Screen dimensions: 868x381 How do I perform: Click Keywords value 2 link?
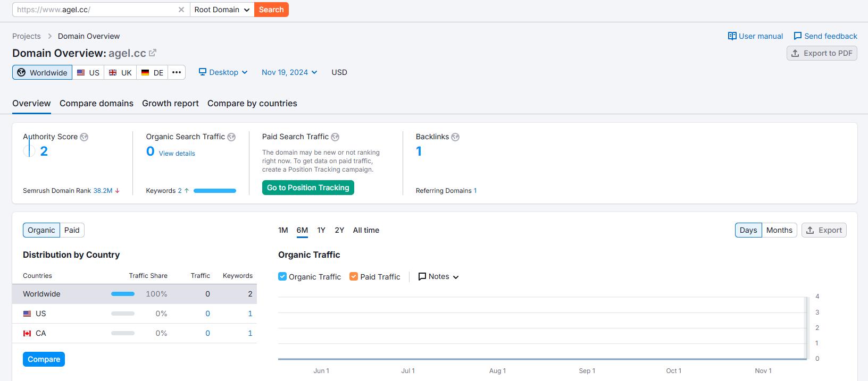pos(180,191)
